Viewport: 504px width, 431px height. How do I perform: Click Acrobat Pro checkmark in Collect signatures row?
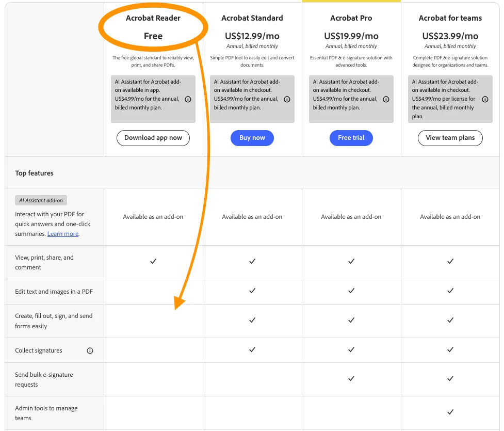[351, 349]
